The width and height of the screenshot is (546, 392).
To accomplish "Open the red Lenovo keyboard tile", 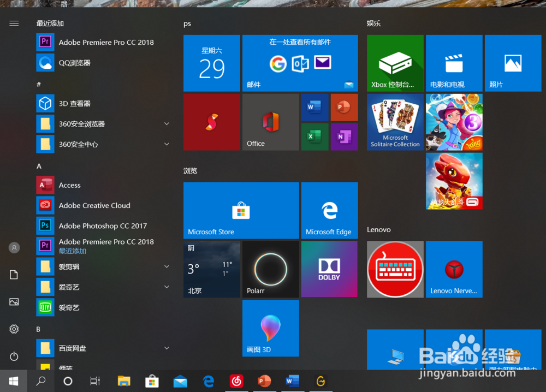I will (395, 270).
